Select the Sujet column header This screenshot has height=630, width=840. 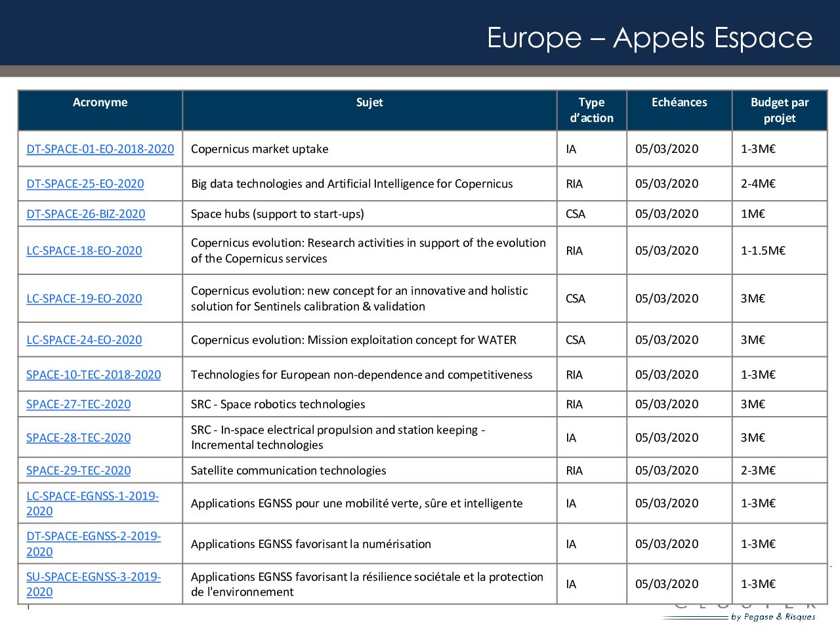point(369,102)
